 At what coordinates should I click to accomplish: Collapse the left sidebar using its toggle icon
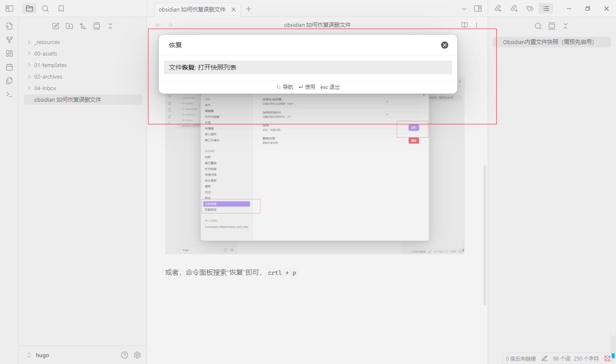(x=9, y=9)
